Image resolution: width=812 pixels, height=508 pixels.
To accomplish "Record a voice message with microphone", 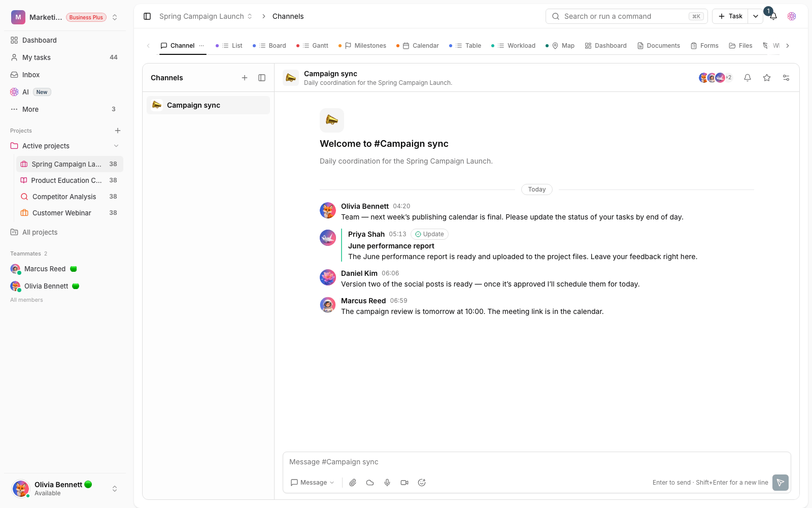I will pyautogui.click(x=387, y=483).
